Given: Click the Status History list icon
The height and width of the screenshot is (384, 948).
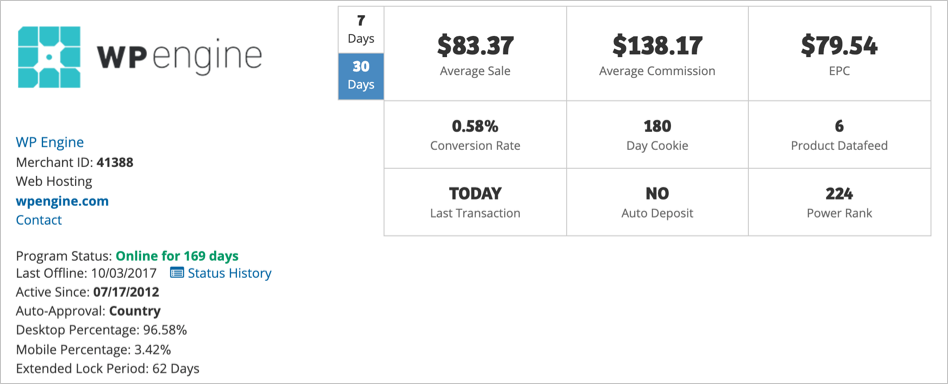Looking at the screenshot, I should (x=177, y=273).
